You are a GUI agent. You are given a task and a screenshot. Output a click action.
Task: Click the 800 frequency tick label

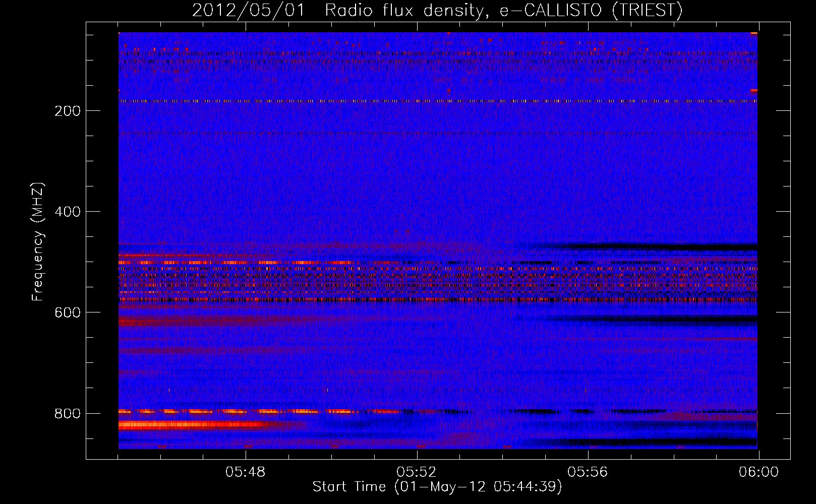click(68, 413)
